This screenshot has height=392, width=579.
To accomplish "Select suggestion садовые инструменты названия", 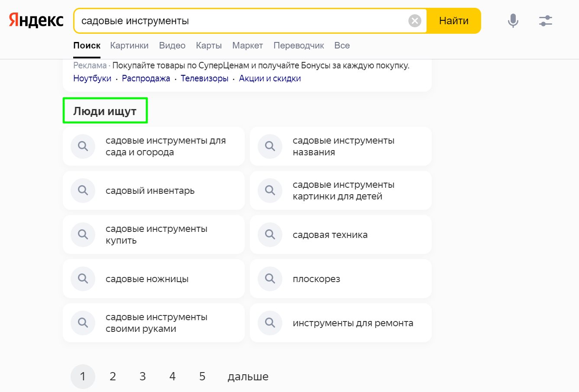I will 341,146.
